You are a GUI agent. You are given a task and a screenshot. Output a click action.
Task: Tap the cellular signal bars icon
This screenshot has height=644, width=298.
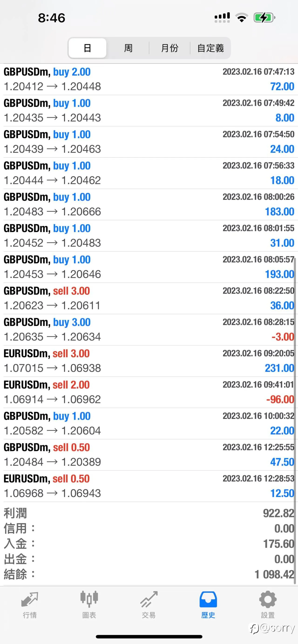(222, 17)
